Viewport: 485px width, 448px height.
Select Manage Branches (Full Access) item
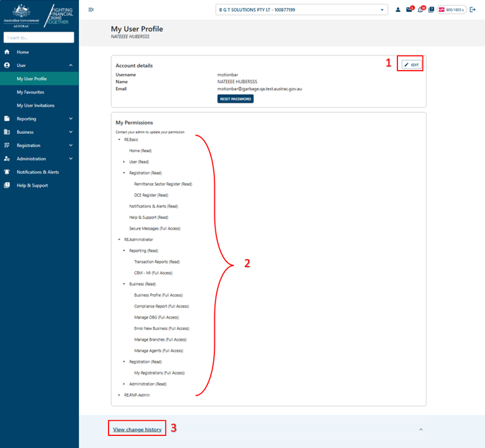(x=160, y=339)
